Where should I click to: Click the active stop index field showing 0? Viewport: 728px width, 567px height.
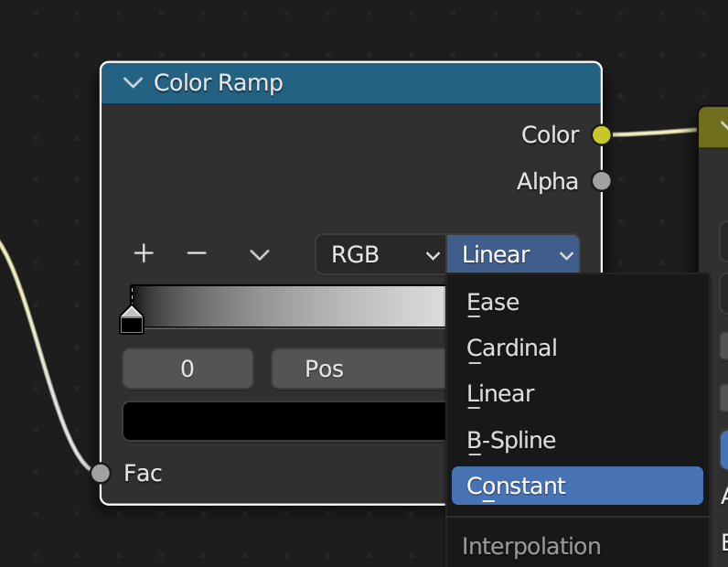click(x=187, y=369)
